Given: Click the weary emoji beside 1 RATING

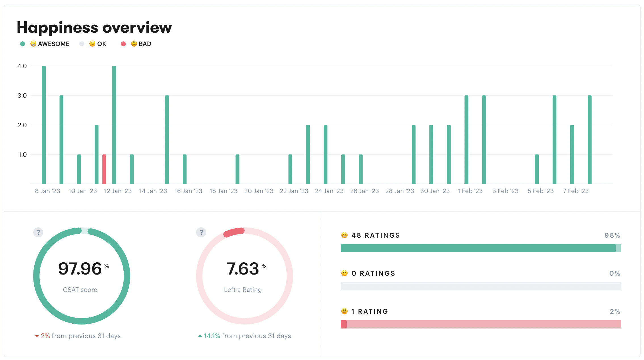Looking at the screenshot, I should tap(344, 311).
